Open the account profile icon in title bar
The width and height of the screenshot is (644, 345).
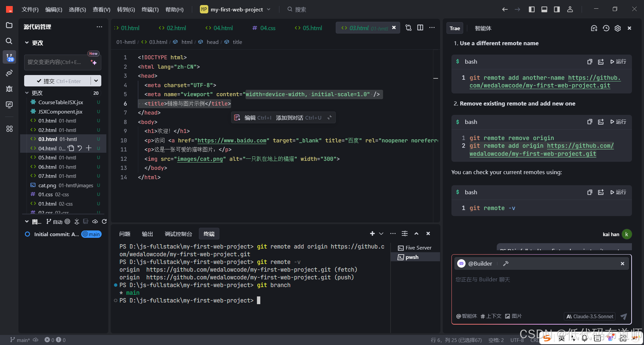click(570, 9)
